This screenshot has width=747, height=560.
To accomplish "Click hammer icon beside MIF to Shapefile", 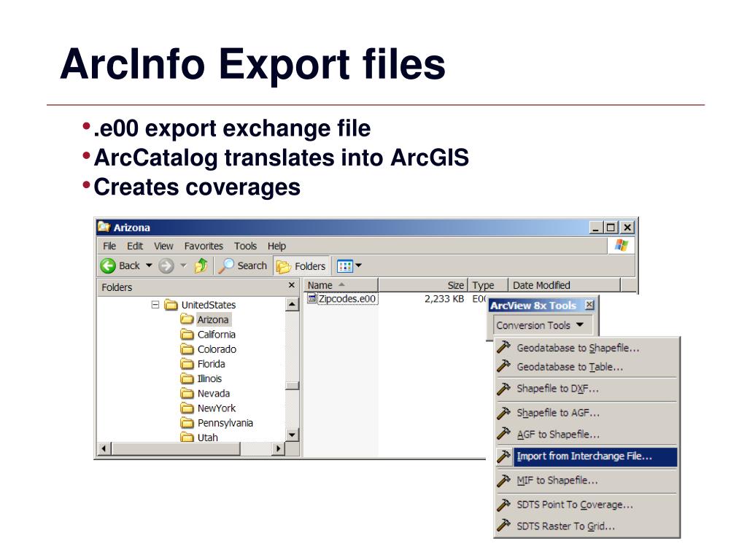I will click(503, 481).
